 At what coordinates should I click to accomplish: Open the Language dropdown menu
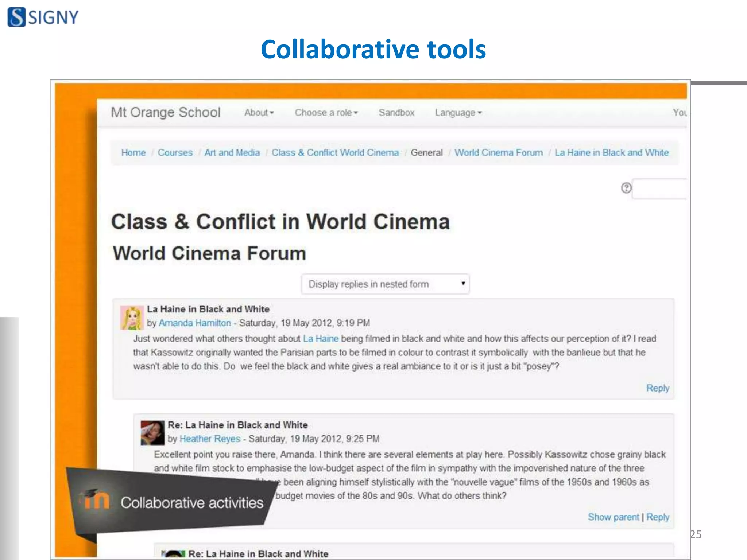(x=458, y=113)
